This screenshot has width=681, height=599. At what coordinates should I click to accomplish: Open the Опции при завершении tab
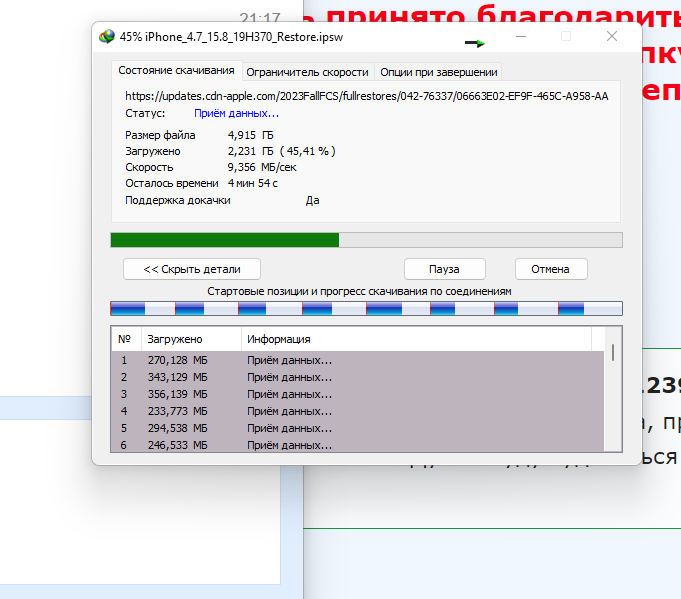[x=439, y=72]
